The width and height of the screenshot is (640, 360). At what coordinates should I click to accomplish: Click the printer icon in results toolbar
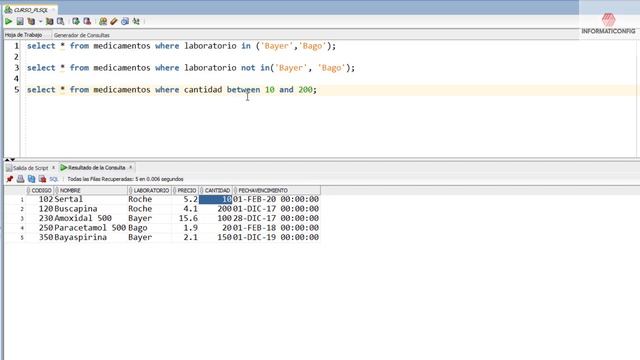tap(20, 179)
